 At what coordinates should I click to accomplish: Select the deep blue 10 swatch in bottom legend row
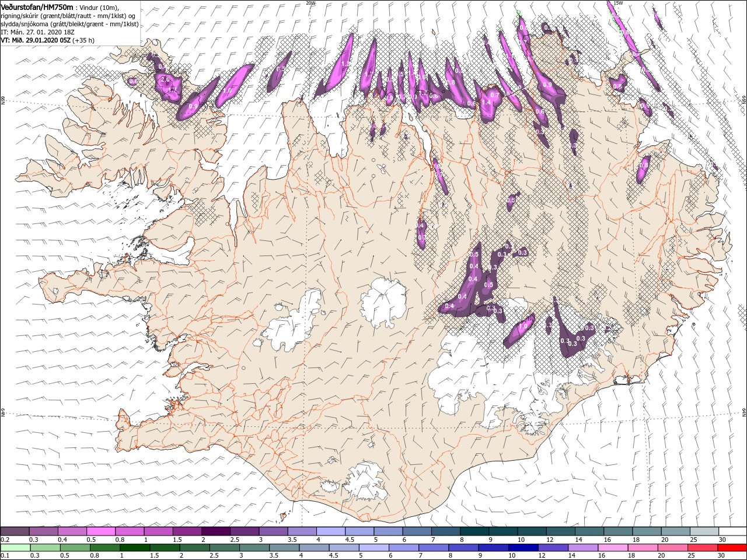tap(523, 548)
